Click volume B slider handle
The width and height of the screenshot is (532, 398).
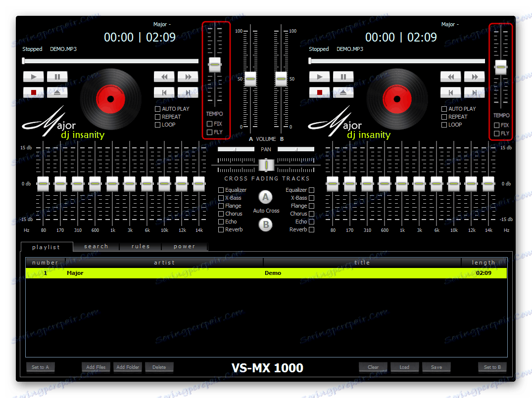pyautogui.click(x=281, y=79)
